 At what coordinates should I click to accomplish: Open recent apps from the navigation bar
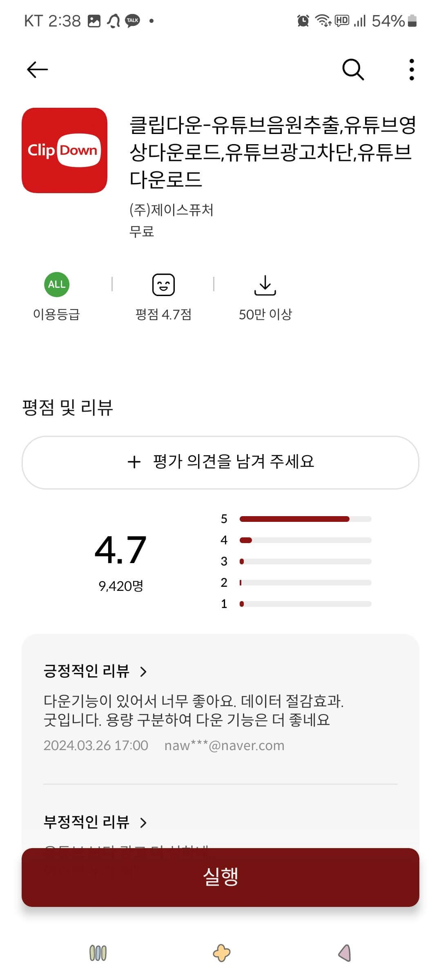tap(98, 953)
